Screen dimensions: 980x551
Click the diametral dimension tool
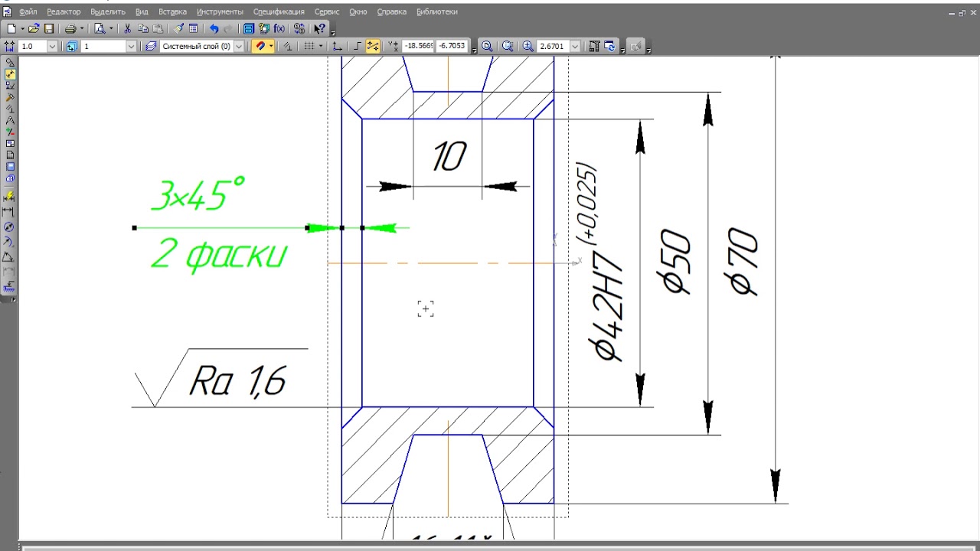tap(9, 227)
